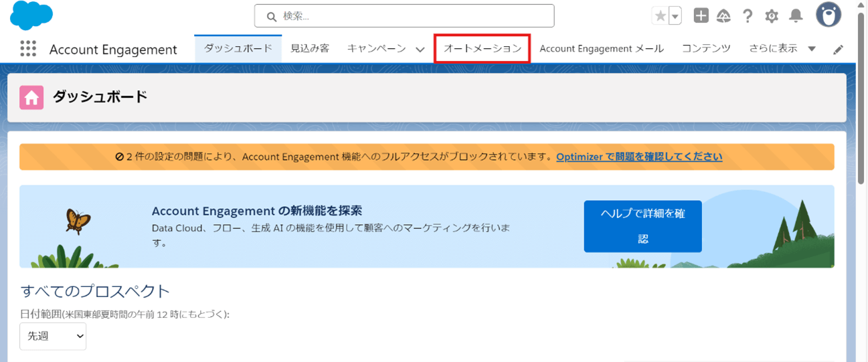The width and height of the screenshot is (868, 362).
Task: Open the コンテンツ tab
Action: 706,49
